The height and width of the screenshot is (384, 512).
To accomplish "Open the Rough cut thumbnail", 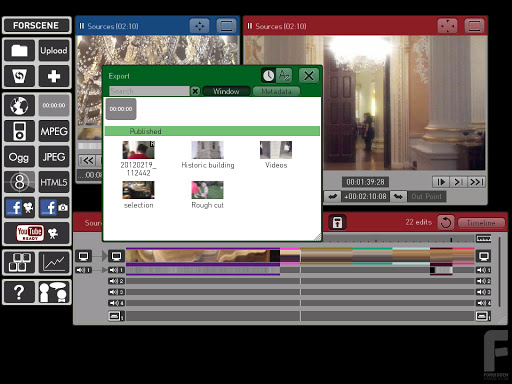I will 207,195.
